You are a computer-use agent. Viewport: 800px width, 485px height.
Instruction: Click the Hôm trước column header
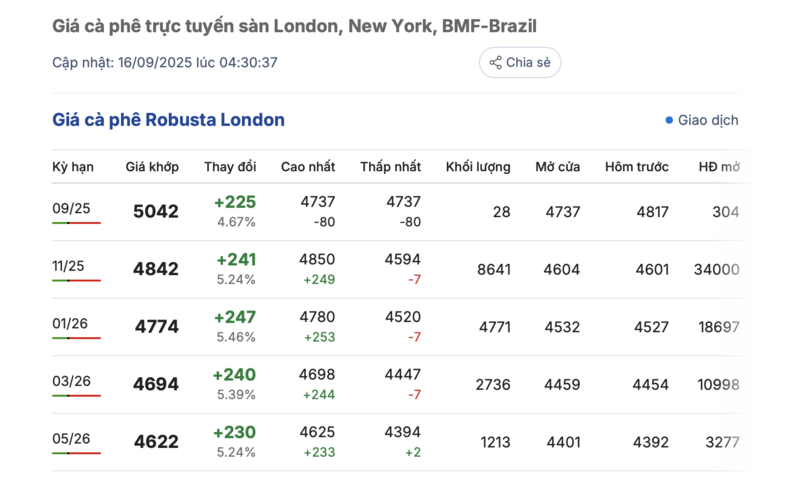(637, 167)
